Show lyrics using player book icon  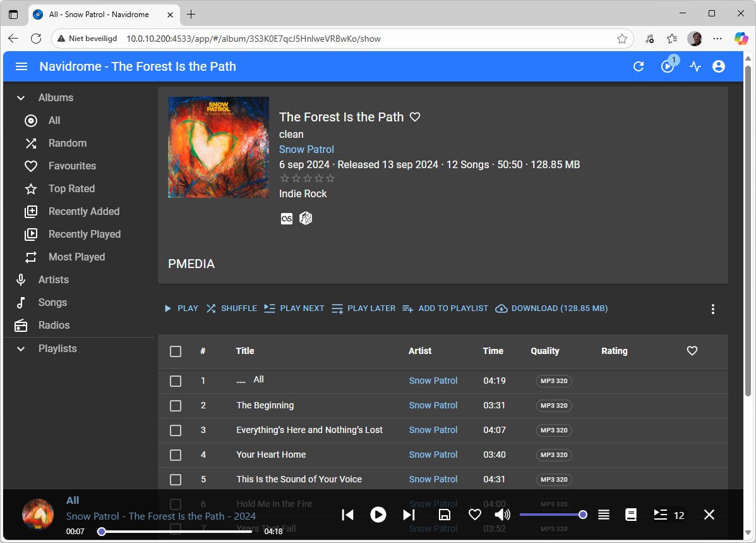tap(631, 515)
